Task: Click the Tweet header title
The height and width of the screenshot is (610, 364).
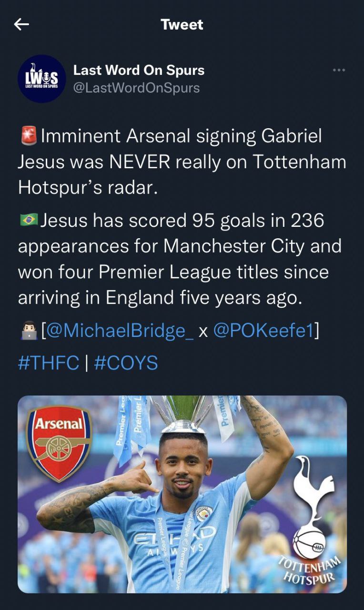Action: point(182,25)
